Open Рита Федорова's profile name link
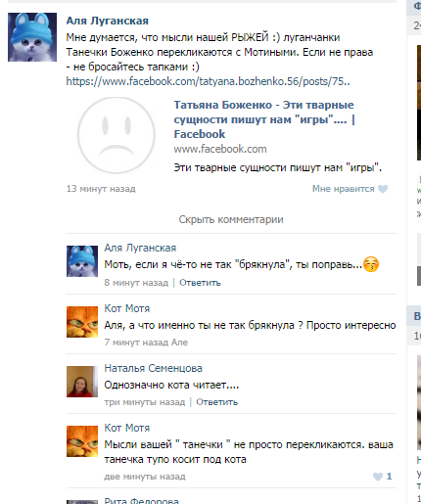This screenshot has width=421, height=504. point(142,500)
